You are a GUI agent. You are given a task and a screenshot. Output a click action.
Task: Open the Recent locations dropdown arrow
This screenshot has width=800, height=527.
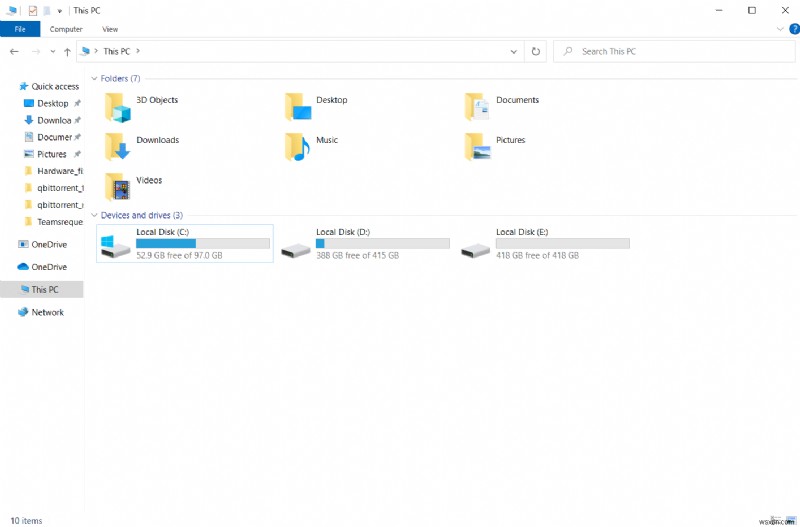point(53,52)
